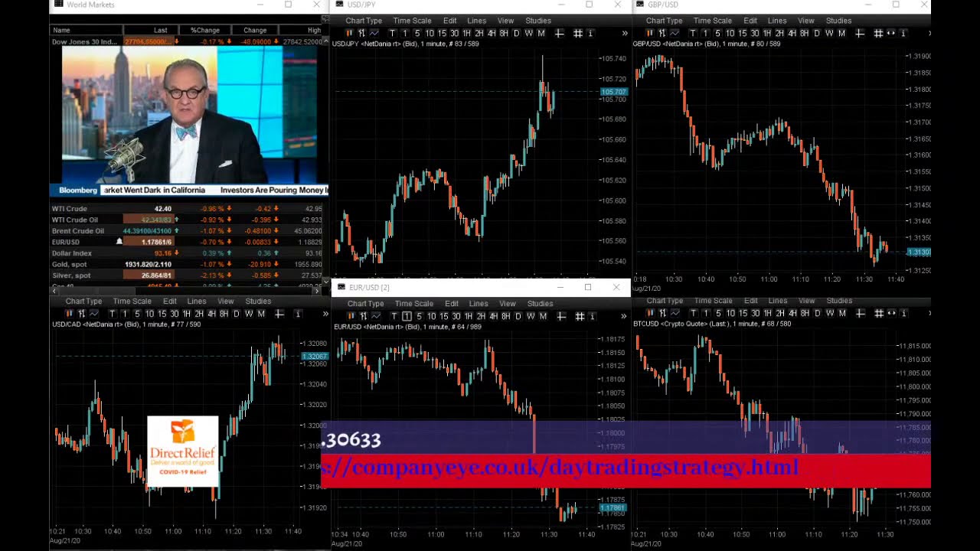Open Studies dropdown in USD/CAD window

click(258, 302)
